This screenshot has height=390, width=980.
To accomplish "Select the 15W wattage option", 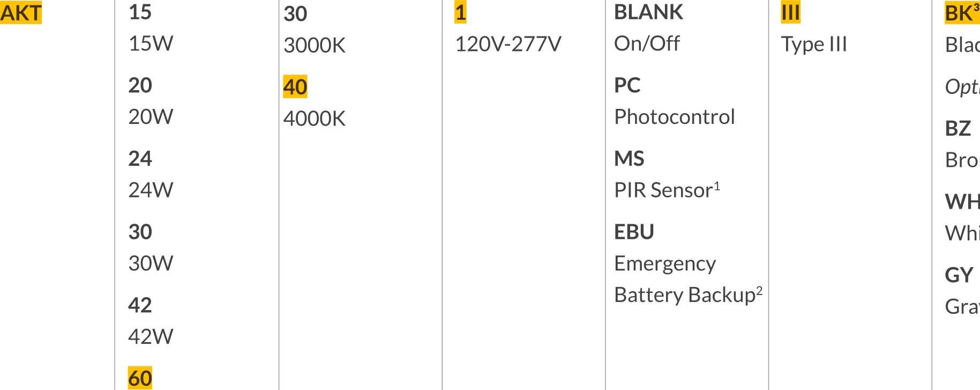I will point(151,43).
